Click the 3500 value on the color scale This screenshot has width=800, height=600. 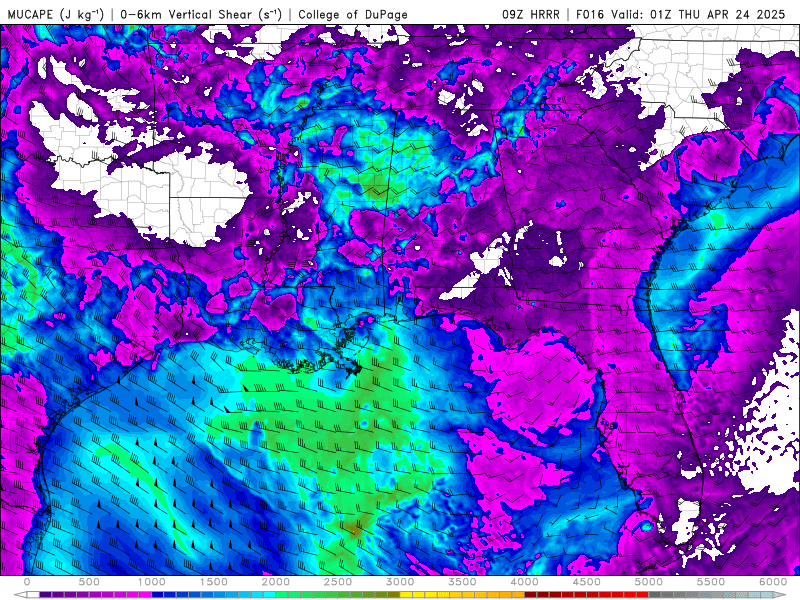tap(462, 582)
